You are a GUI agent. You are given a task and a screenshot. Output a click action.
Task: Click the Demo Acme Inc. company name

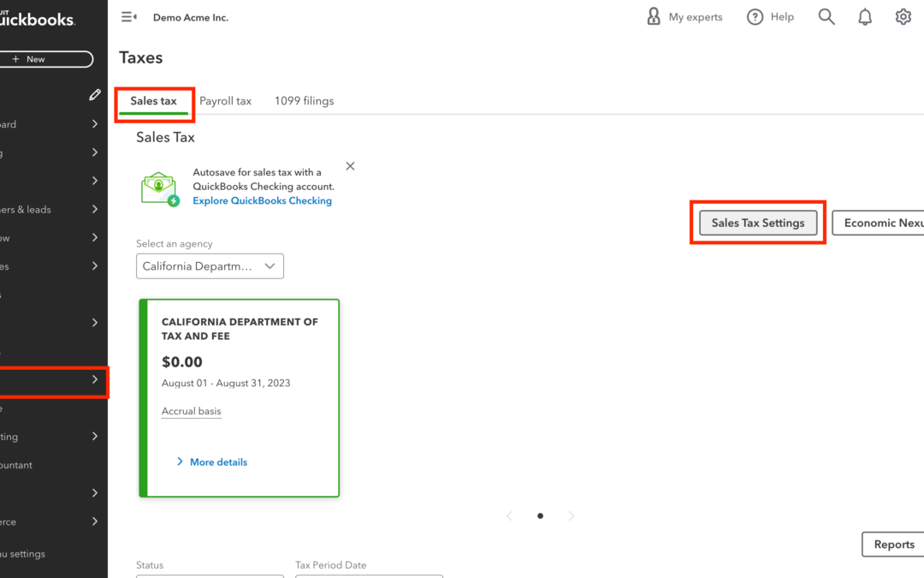coord(190,18)
